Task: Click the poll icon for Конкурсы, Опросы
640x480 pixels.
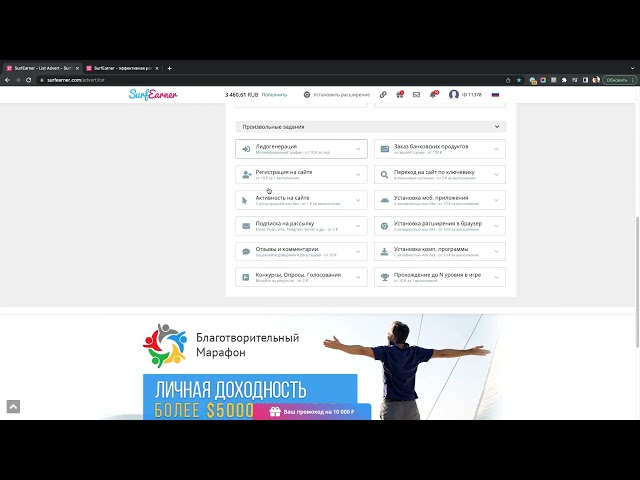Action: pyautogui.click(x=246, y=278)
